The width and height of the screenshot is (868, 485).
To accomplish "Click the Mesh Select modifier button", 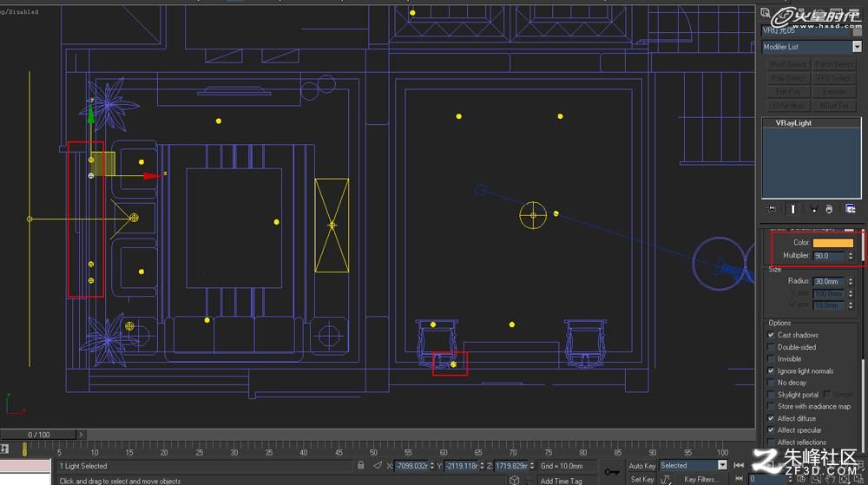I will click(788, 65).
